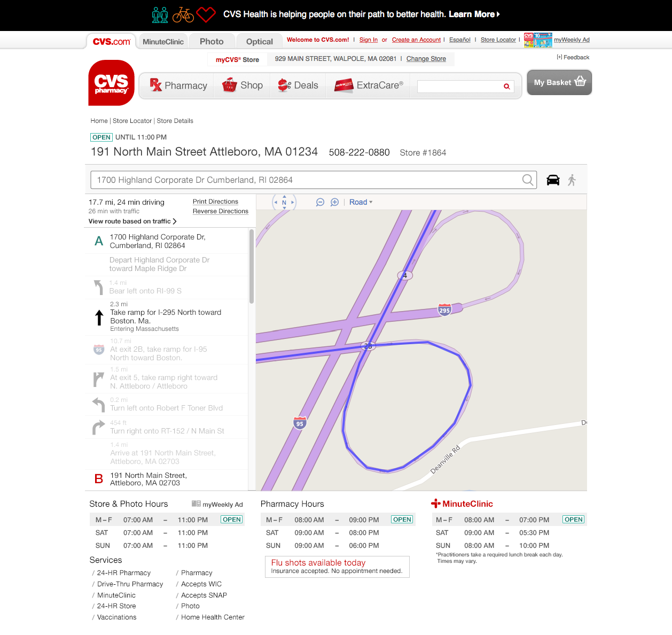Click heart icon in top banner
The width and height of the screenshot is (672, 635).
point(206,14)
